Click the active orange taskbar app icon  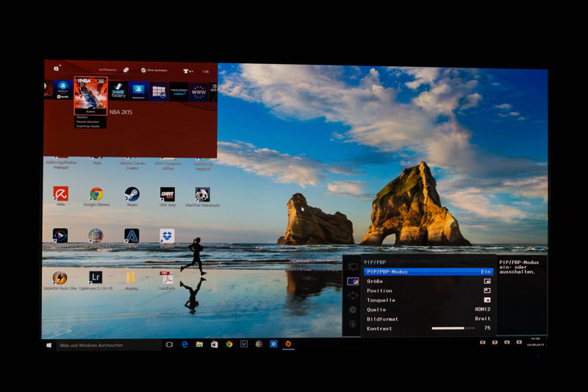click(x=288, y=343)
